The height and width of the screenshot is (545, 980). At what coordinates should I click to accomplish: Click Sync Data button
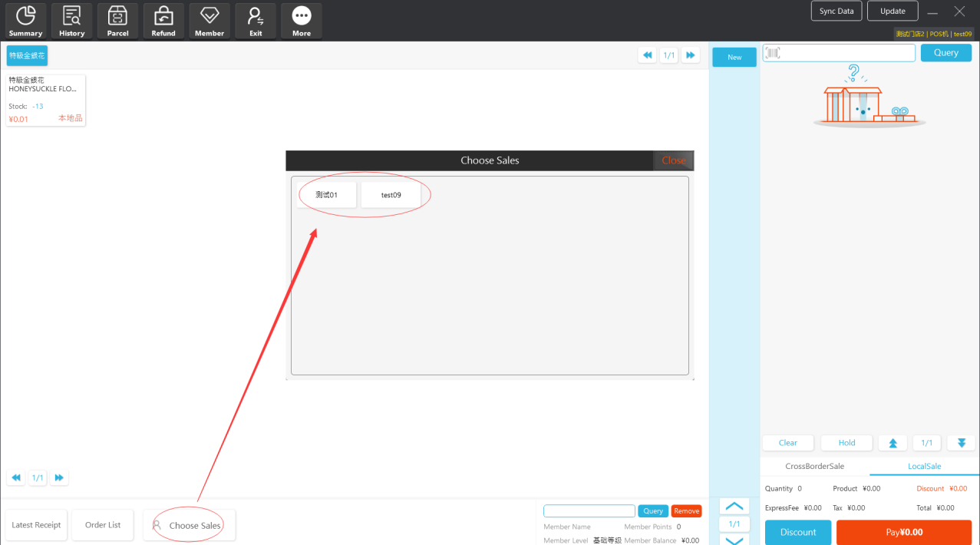click(x=836, y=11)
